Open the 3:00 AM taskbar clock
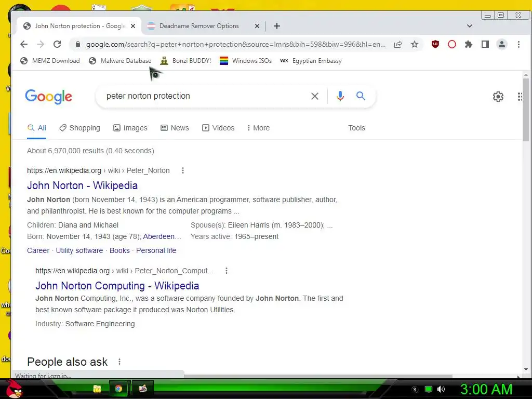The height and width of the screenshot is (399, 532). 486,389
